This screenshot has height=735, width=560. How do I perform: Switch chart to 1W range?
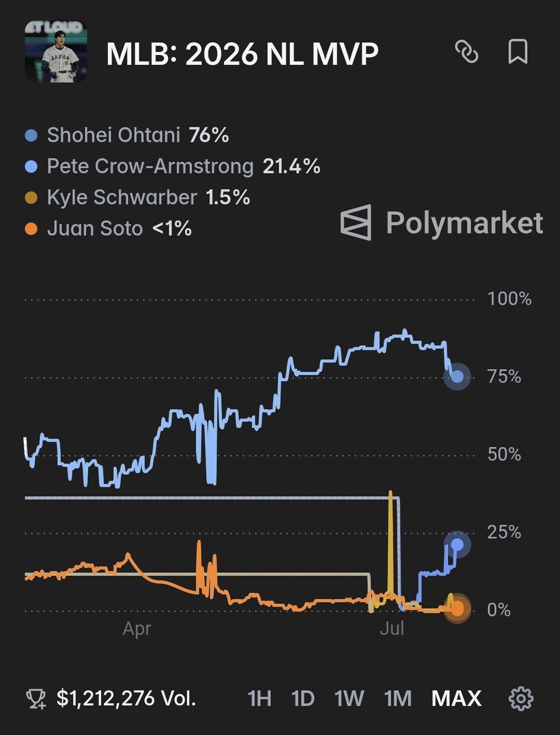349,698
